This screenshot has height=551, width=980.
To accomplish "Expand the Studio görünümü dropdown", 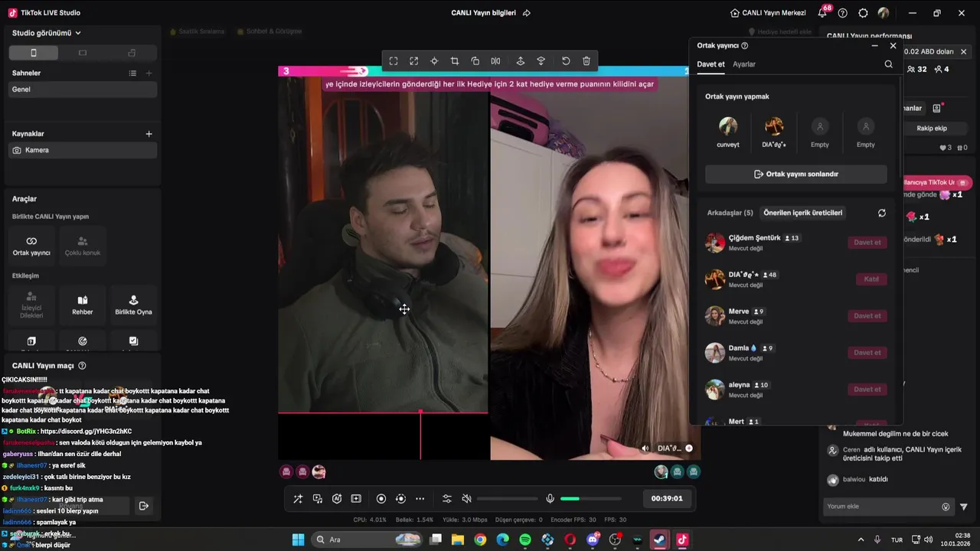I will pos(47,33).
